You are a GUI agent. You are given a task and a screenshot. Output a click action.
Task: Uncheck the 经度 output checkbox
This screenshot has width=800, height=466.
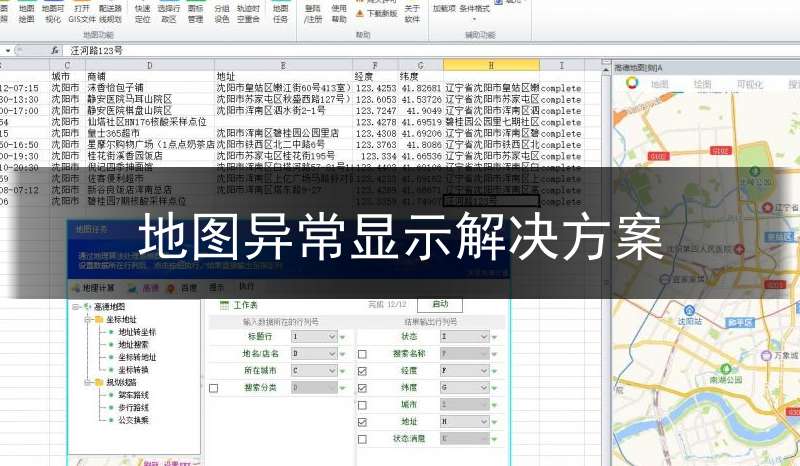point(362,370)
